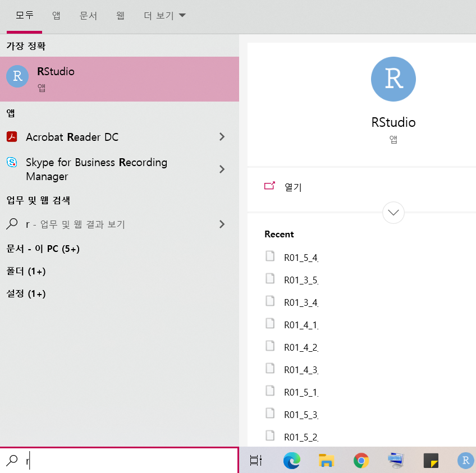Click 열기 to open RStudio

point(293,187)
